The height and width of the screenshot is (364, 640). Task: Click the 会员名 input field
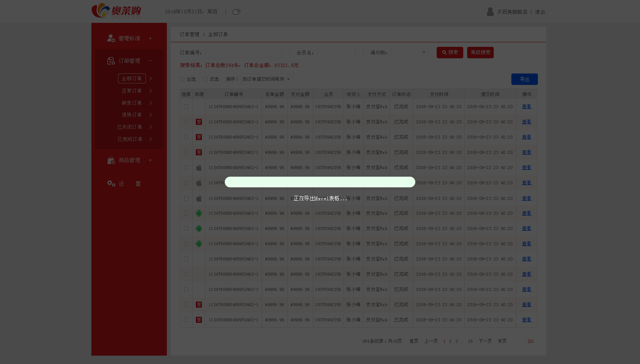tap(336, 53)
